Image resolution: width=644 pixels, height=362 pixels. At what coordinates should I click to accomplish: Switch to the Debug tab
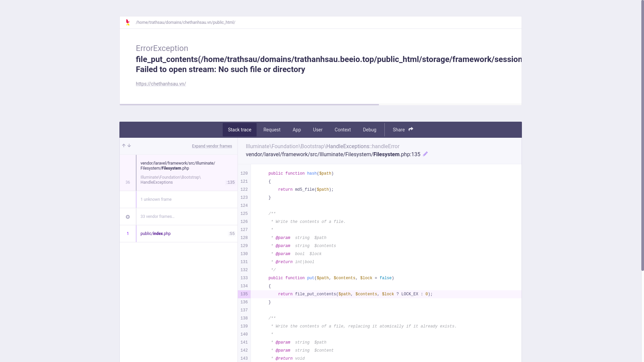pyautogui.click(x=369, y=130)
